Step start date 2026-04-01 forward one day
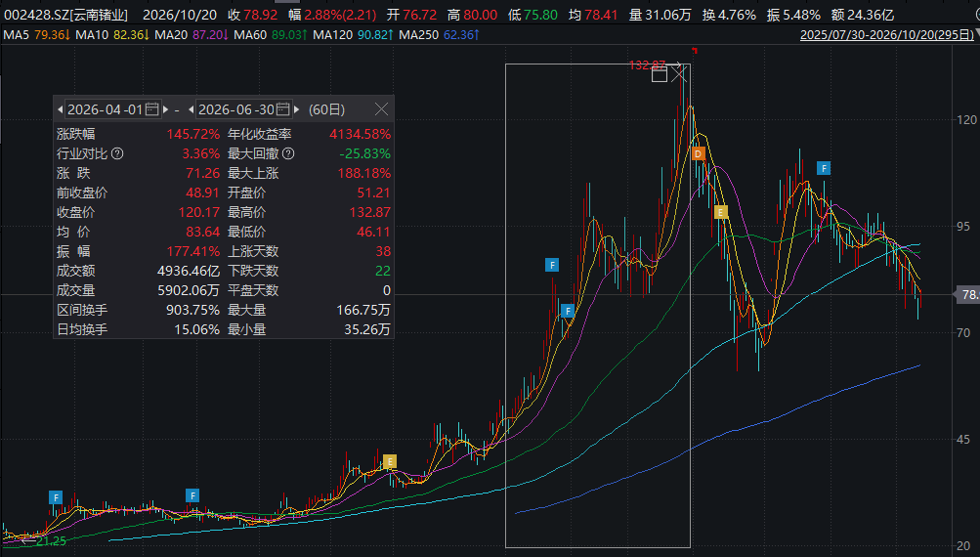The image size is (980, 557). coord(166,109)
